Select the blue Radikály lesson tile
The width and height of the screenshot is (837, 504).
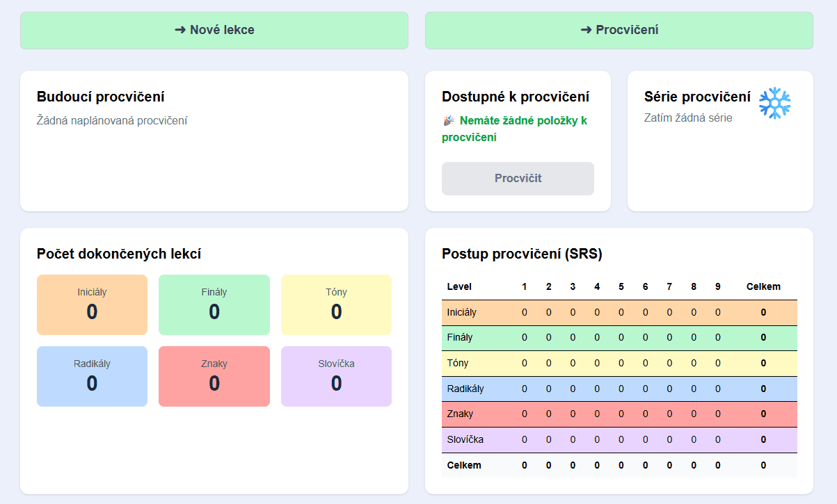(92, 376)
